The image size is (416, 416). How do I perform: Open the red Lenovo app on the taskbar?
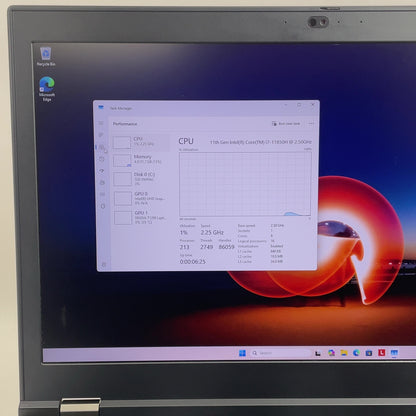(x=382, y=353)
